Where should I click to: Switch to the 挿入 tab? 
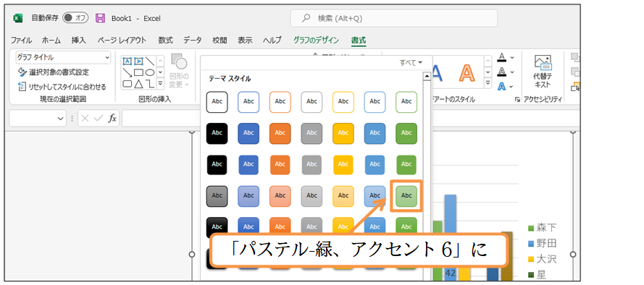[79, 41]
